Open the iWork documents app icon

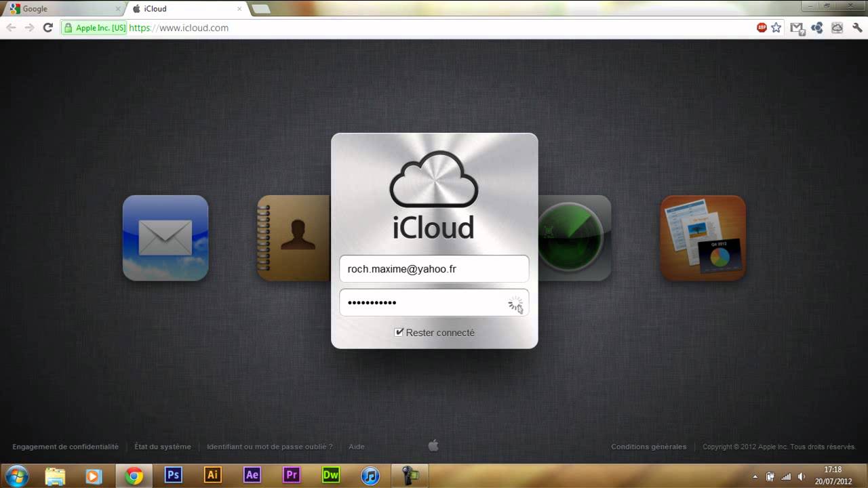click(x=703, y=238)
